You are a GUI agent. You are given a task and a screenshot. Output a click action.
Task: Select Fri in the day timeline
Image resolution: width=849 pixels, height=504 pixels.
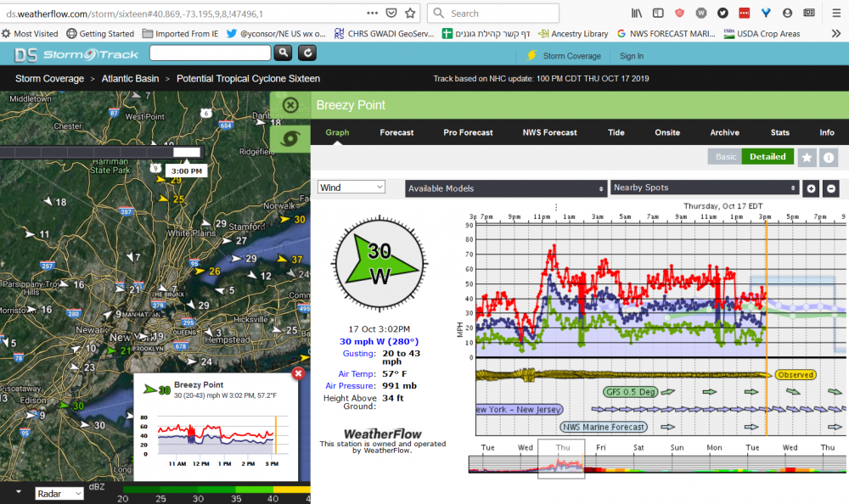point(600,448)
